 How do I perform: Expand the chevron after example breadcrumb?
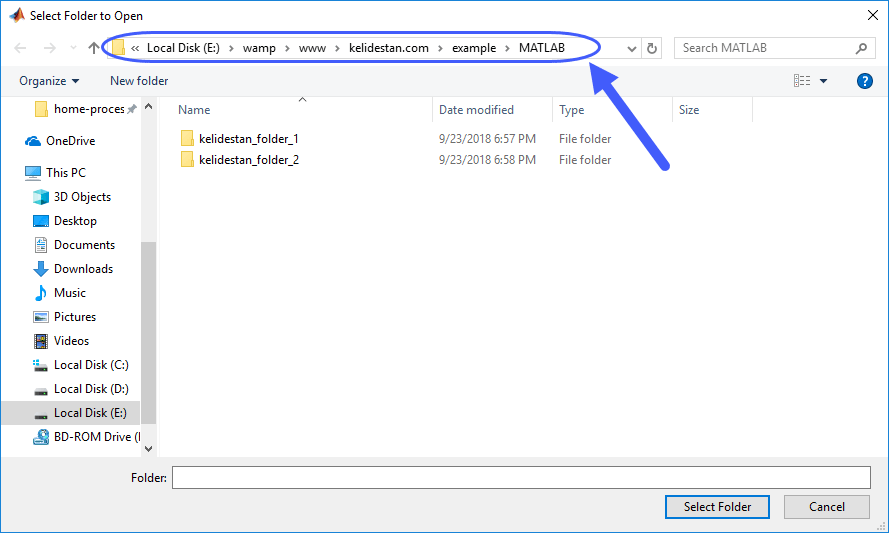click(x=507, y=48)
